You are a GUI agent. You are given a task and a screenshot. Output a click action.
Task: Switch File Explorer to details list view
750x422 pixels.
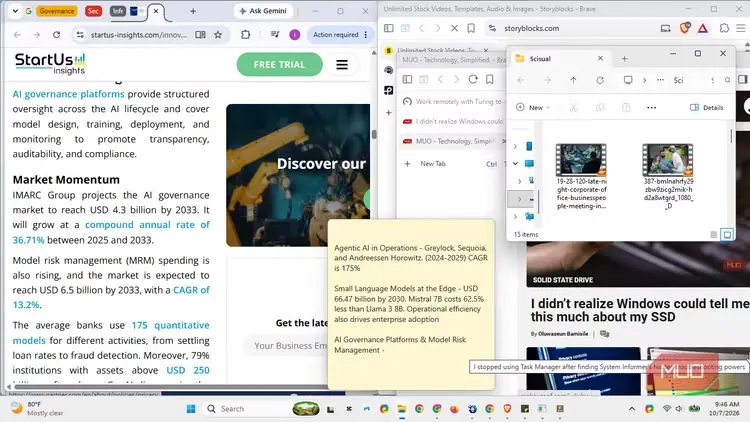(x=714, y=234)
